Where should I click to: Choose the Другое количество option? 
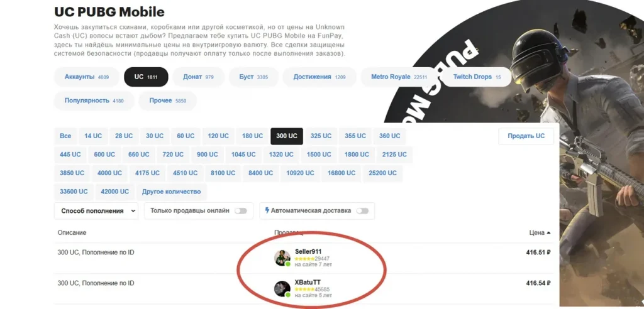(x=171, y=192)
